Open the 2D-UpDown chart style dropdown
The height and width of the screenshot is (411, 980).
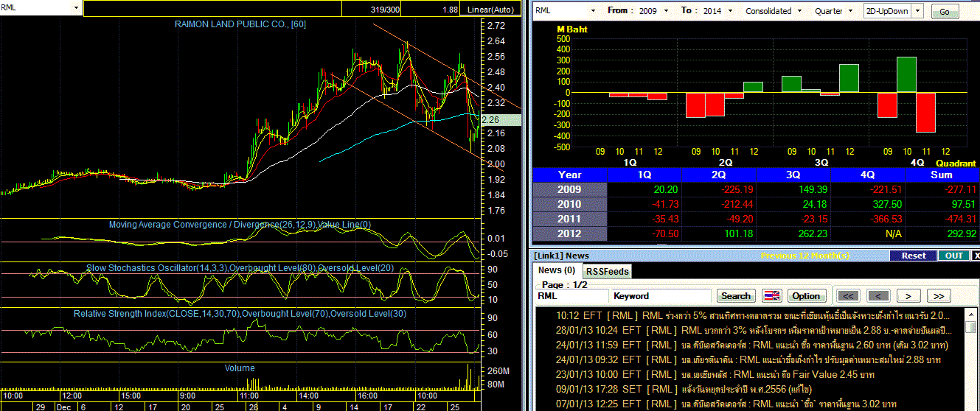(x=917, y=11)
